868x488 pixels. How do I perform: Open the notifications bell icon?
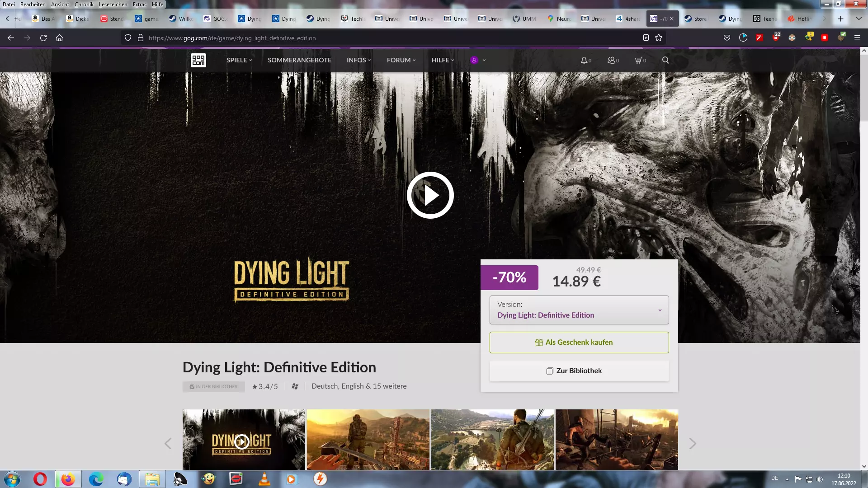point(586,60)
